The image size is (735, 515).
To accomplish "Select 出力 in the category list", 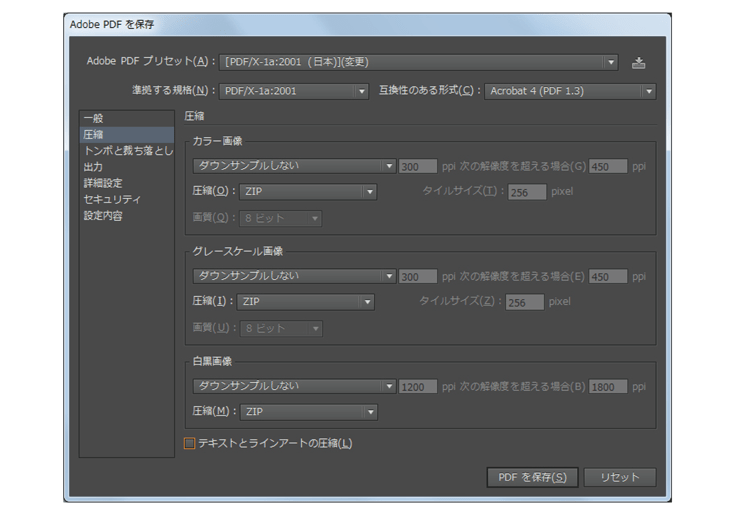I will pos(127,167).
